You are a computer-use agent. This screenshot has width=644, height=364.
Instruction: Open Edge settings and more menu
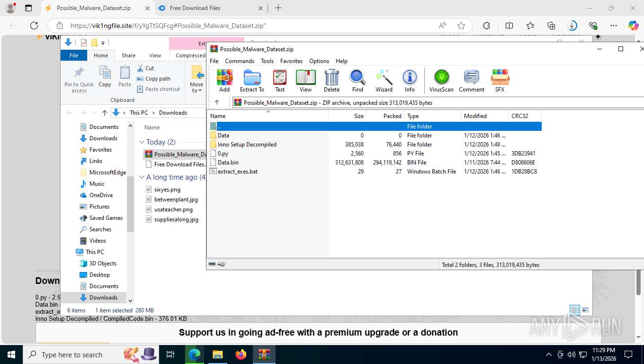pos(614,26)
